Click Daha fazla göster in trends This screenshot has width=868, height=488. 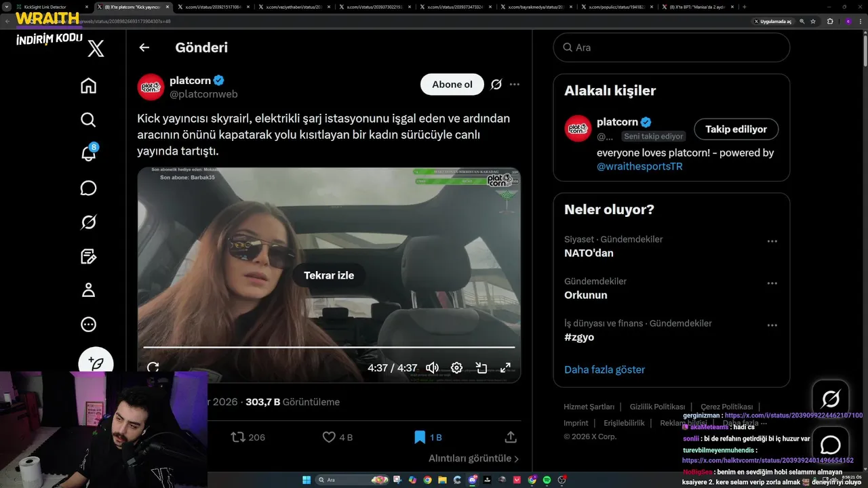pos(604,369)
